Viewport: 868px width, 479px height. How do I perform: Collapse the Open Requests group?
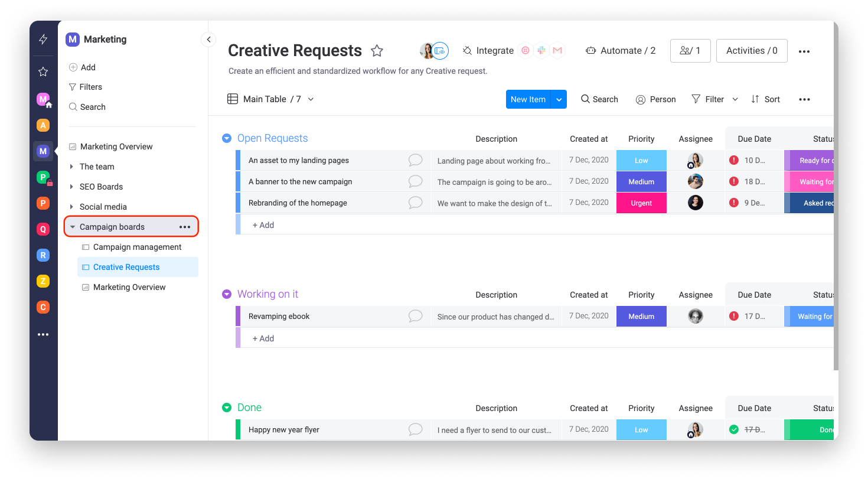point(226,138)
